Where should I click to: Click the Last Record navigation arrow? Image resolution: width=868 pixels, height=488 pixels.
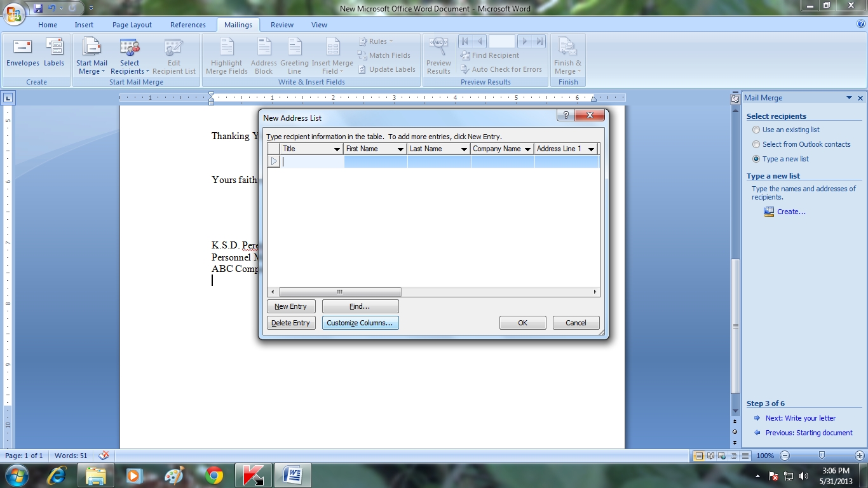click(539, 41)
